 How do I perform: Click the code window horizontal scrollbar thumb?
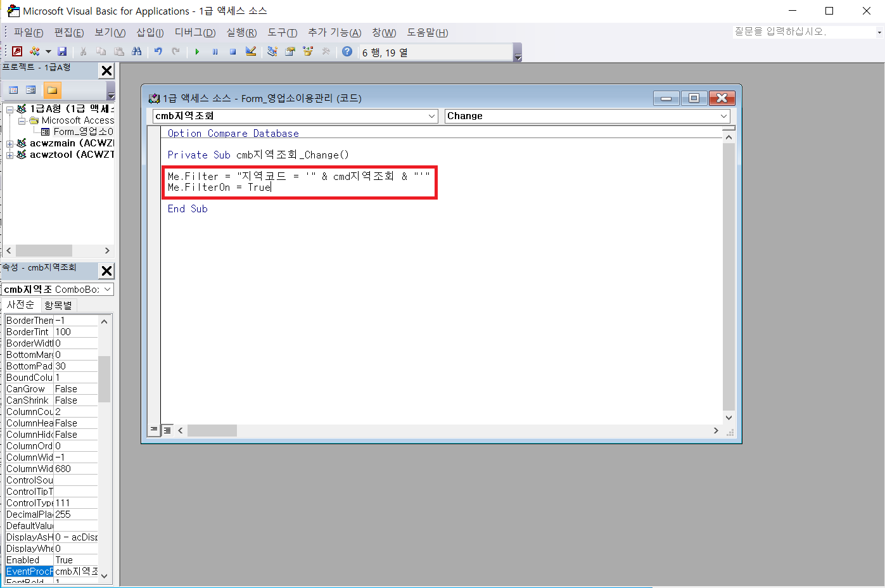pyautogui.click(x=212, y=430)
